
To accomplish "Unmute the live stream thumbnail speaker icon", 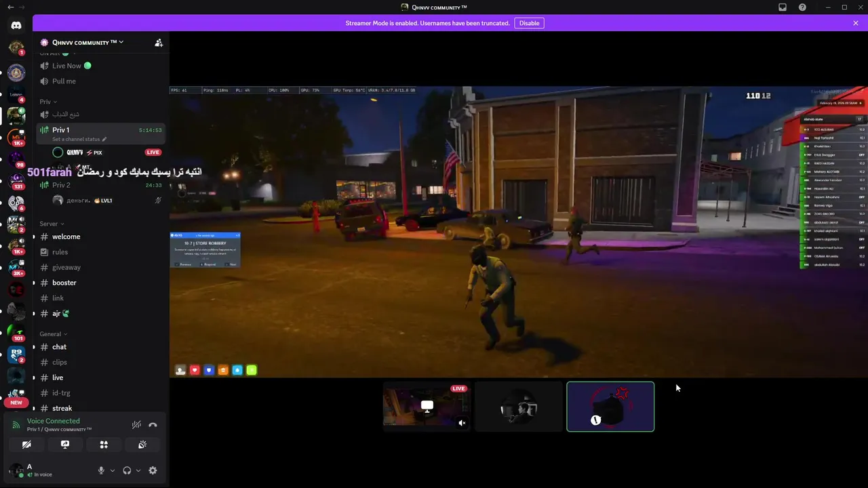I will click(462, 423).
